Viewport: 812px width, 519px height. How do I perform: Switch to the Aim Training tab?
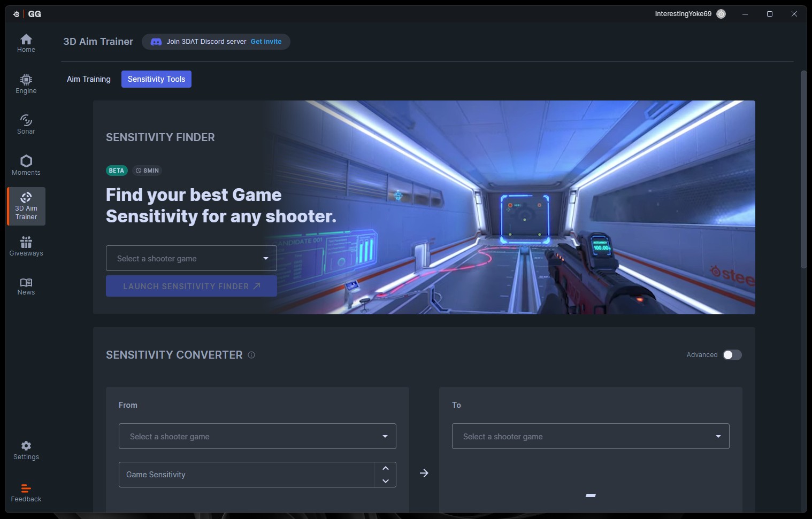[x=89, y=79]
